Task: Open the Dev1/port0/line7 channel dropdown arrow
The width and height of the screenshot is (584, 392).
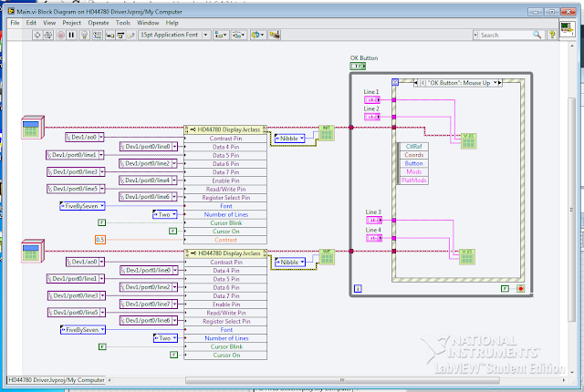Action: (174, 304)
